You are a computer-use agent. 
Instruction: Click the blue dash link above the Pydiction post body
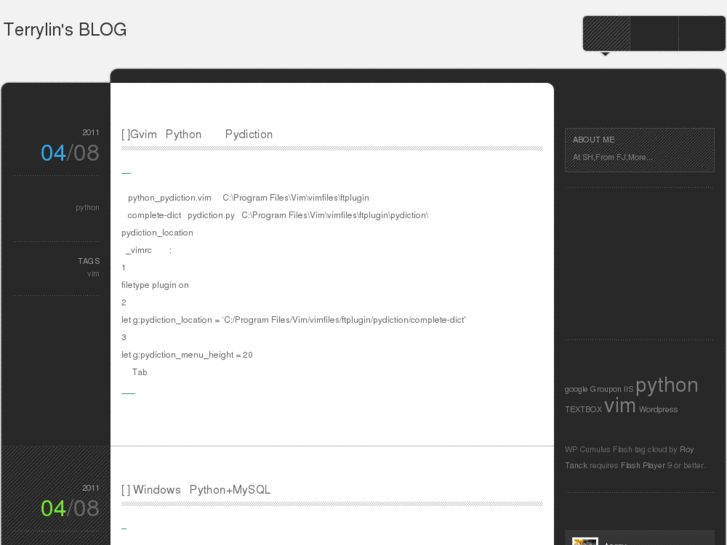(x=126, y=173)
